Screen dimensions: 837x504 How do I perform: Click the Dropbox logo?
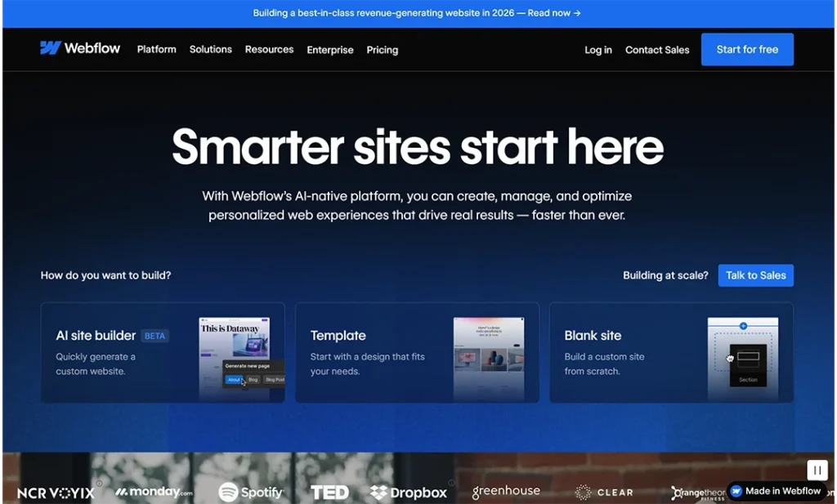tap(409, 493)
